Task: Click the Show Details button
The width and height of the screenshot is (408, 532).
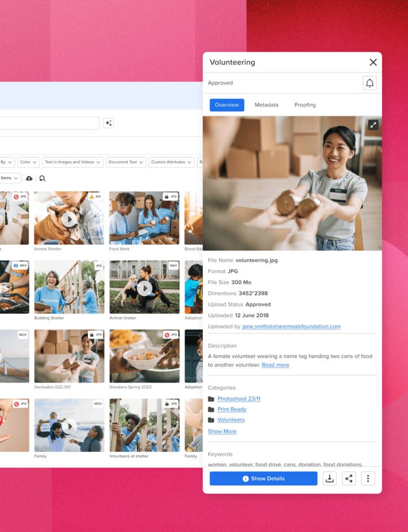Action: 263,478
